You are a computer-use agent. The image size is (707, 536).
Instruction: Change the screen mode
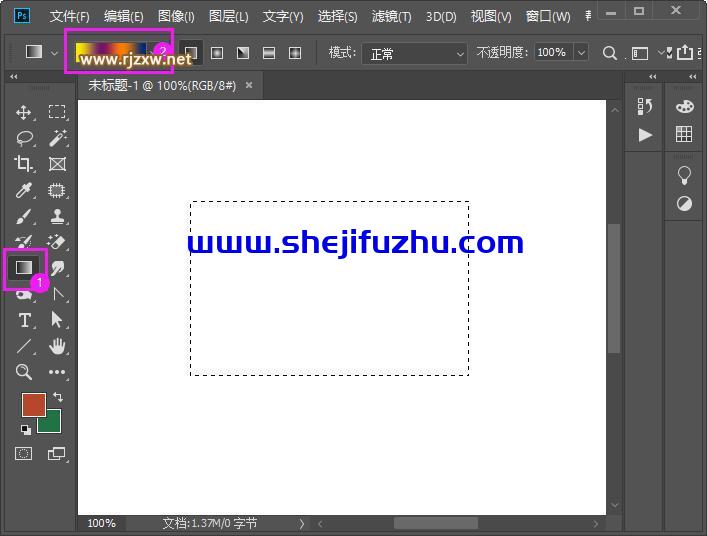coord(57,454)
